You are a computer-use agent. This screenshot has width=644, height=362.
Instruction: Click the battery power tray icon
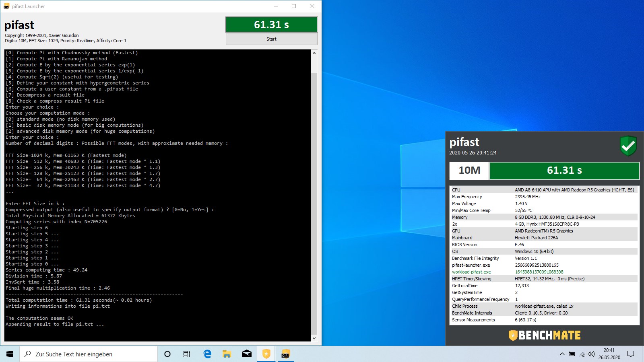[572, 354]
